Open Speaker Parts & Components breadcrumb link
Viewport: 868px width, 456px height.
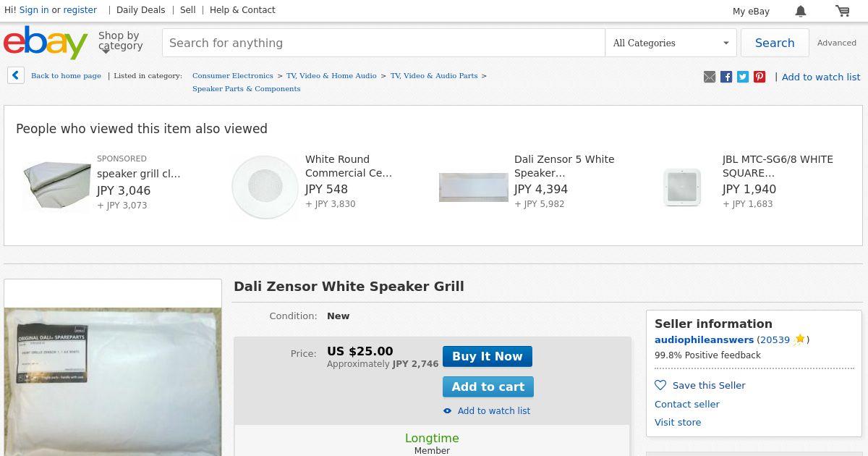(246, 89)
